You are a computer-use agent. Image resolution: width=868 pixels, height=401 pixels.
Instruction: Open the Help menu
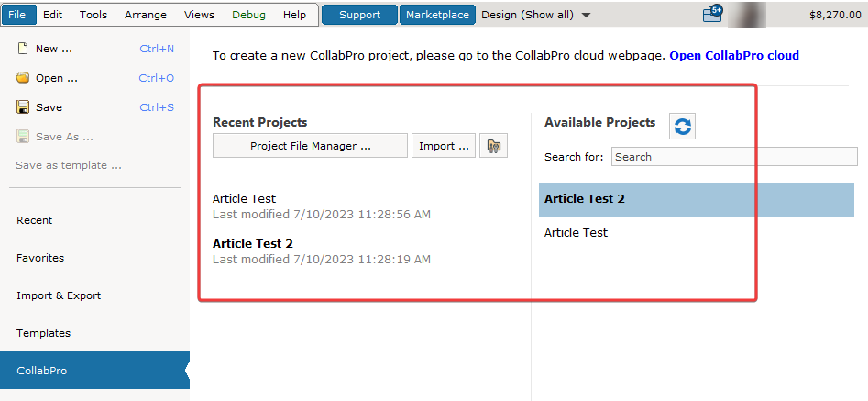click(x=294, y=15)
